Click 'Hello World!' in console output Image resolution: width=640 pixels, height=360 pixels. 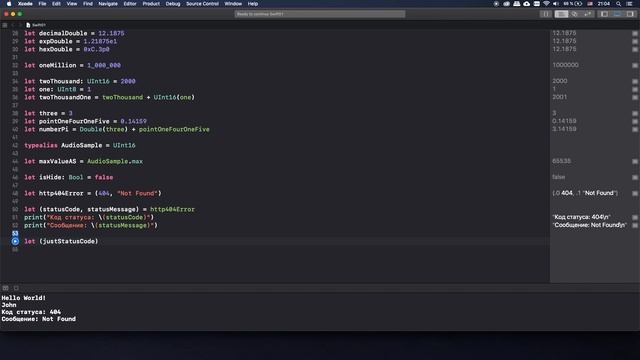coord(24,298)
